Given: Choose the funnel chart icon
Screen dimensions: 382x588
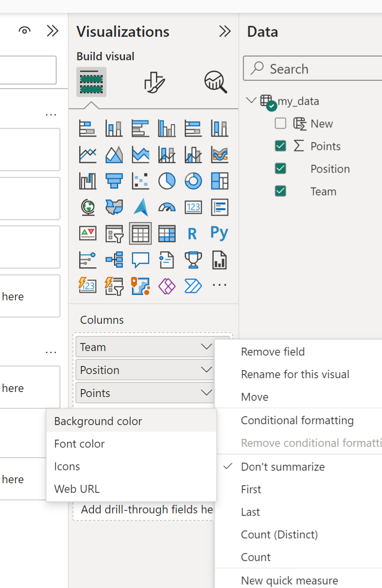Looking at the screenshot, I should 114,181.
